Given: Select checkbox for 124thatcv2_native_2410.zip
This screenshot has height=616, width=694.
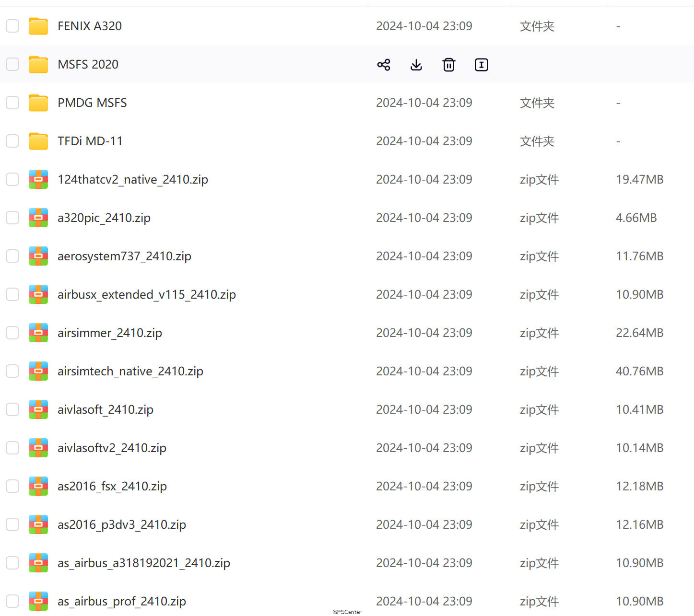Looking at the screenshot, I should [x=12, y=179].
